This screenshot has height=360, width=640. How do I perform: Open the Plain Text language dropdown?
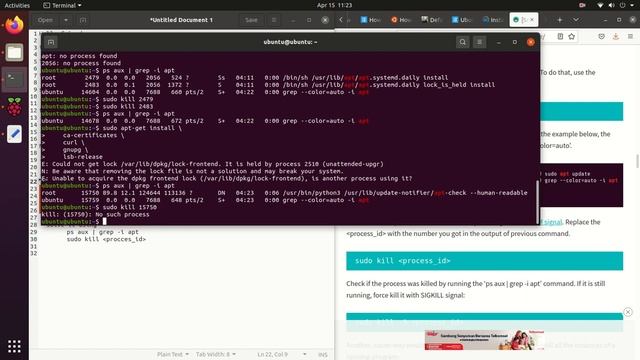click(173, 354)
